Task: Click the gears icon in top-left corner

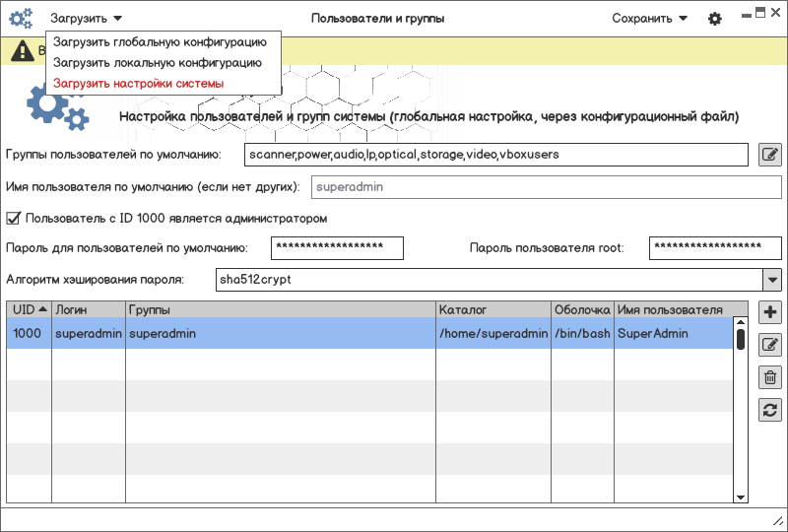Action: click(x=21, y=18)
